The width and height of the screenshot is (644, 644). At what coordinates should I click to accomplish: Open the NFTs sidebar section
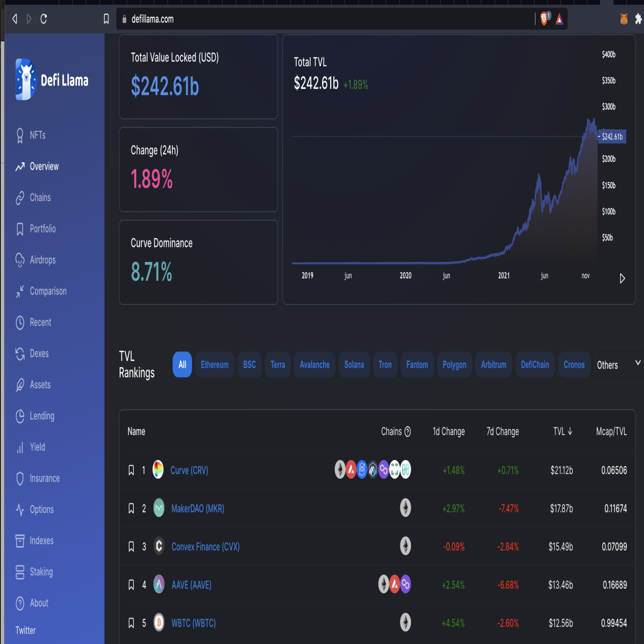[31, 135]
